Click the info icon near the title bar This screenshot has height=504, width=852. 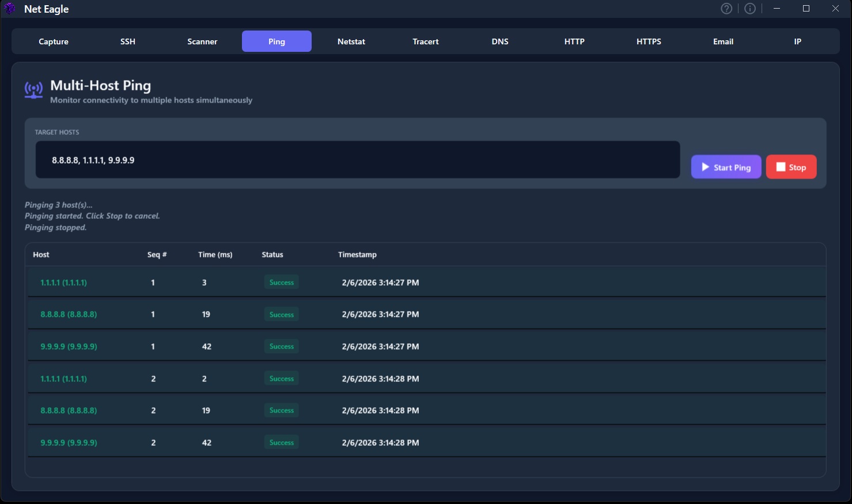coord(749,8)
